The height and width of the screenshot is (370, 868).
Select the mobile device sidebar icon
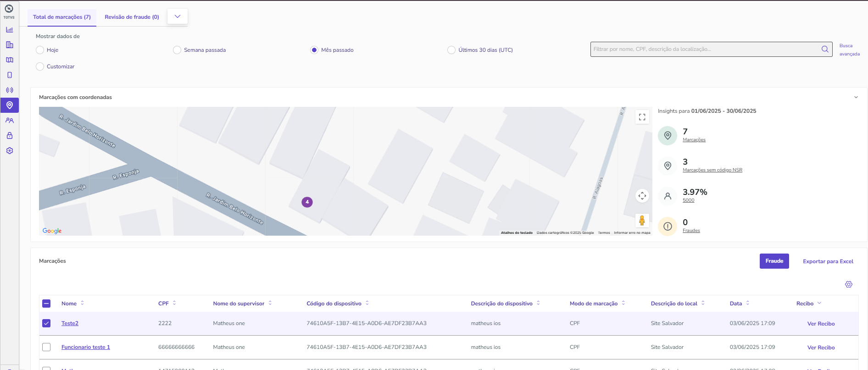click(x=10, y=75)
